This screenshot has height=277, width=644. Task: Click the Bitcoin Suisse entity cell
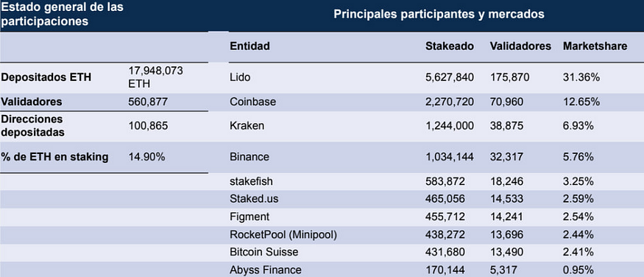[x=264, y=252]
